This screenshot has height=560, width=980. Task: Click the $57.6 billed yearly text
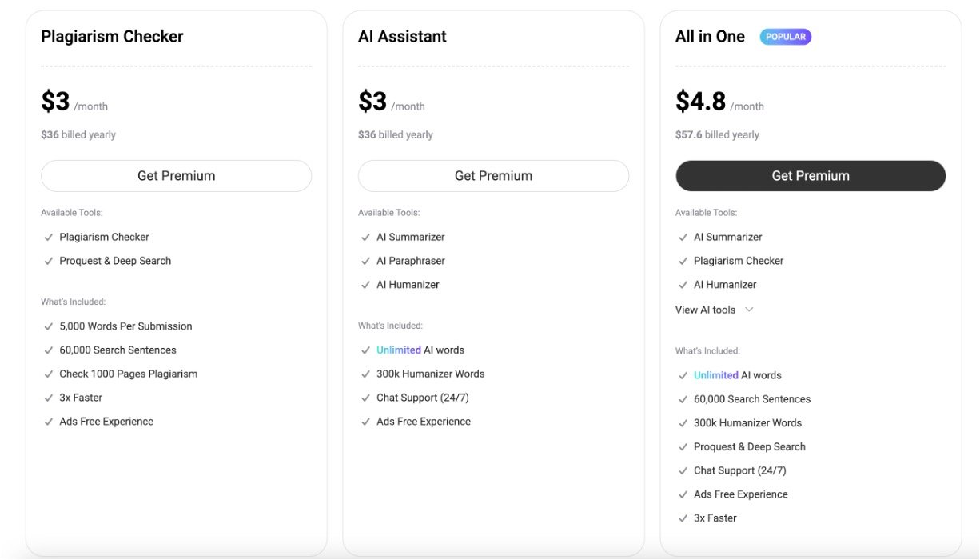click(717, 135)
